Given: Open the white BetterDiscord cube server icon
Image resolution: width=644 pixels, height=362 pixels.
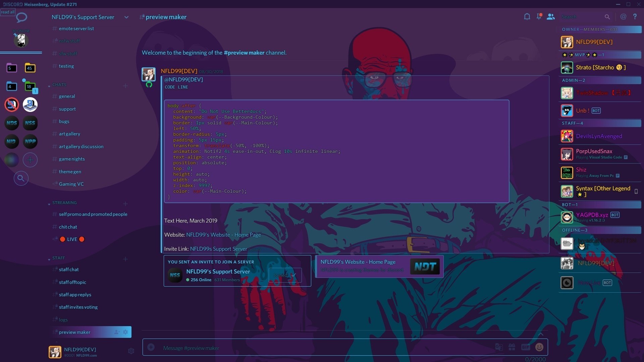Looking at the screenshot, I should tap(30, 105).
